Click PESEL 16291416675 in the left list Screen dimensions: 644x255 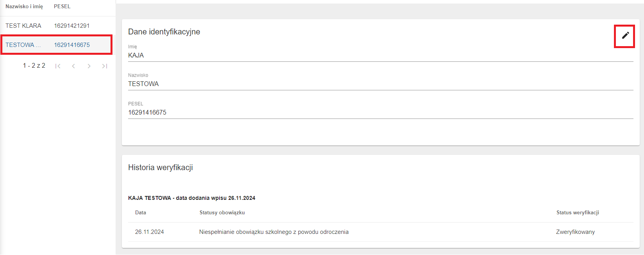[72, 45]
